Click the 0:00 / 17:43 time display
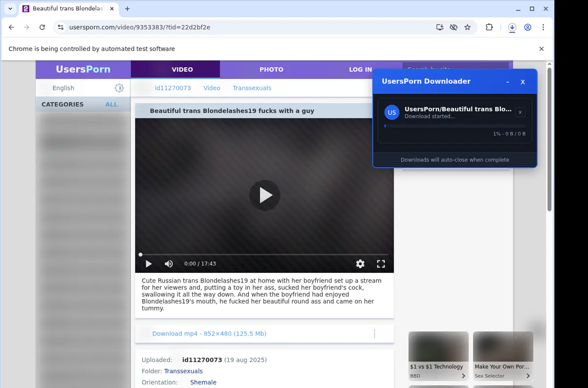588x388 pixels. pos(200,264)
